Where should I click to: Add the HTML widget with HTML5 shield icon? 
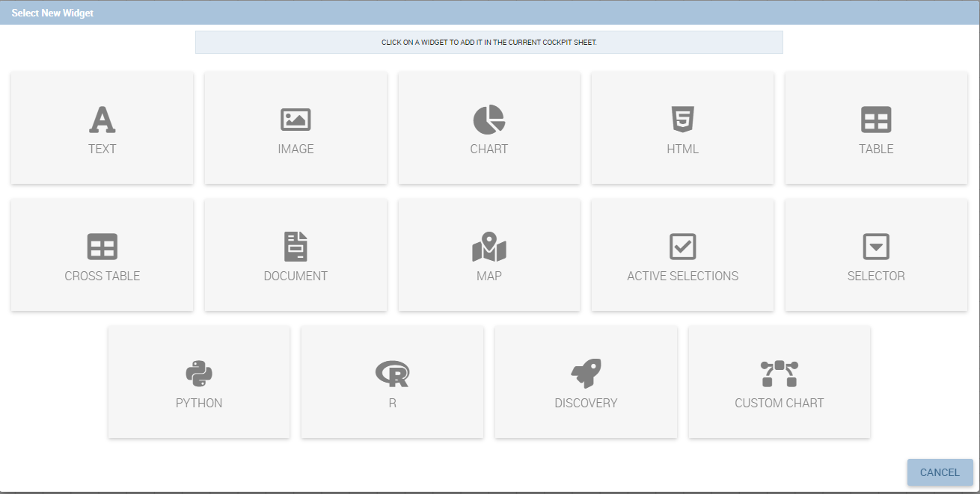pyautogui.click(x=682, y=120)
